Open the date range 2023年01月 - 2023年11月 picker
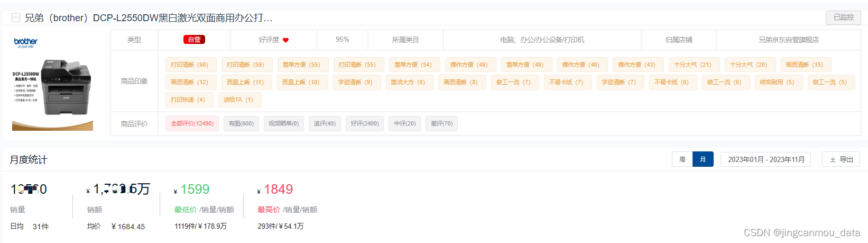Screen dimensions: 868x243 coord(767,159)
